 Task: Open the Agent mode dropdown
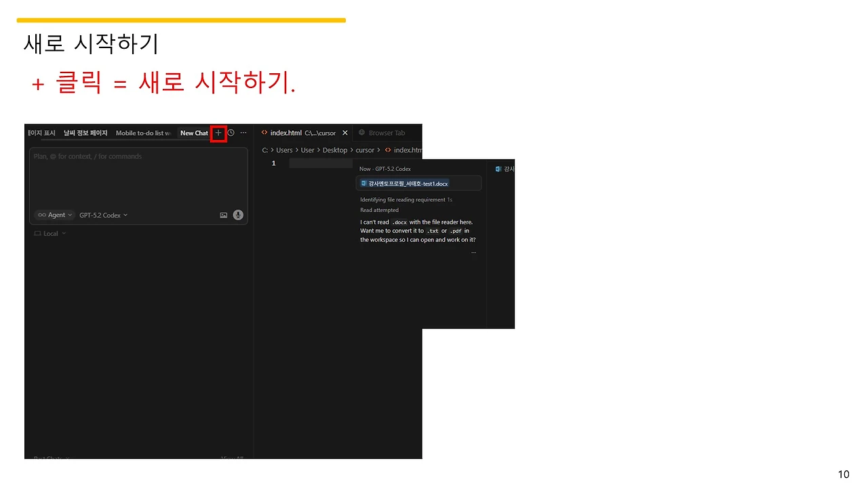pos(56,215)
